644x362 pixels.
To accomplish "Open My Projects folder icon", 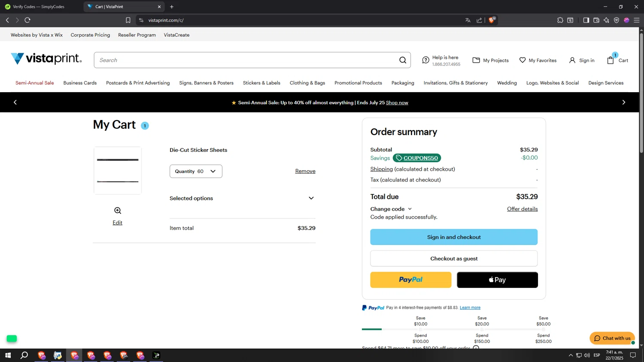I will 476,60.
